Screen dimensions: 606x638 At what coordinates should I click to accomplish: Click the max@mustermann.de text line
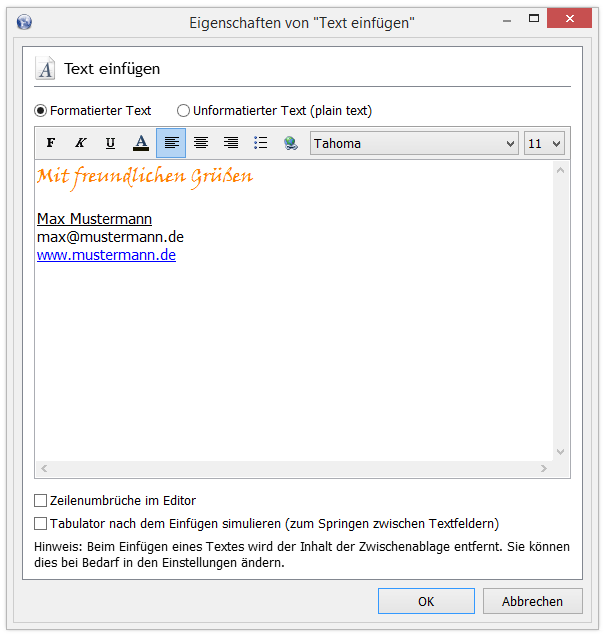(x=110, y=237)
